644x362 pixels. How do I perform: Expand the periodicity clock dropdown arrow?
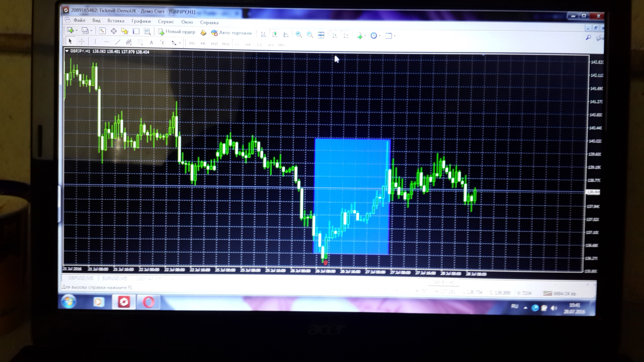point(380,36)
